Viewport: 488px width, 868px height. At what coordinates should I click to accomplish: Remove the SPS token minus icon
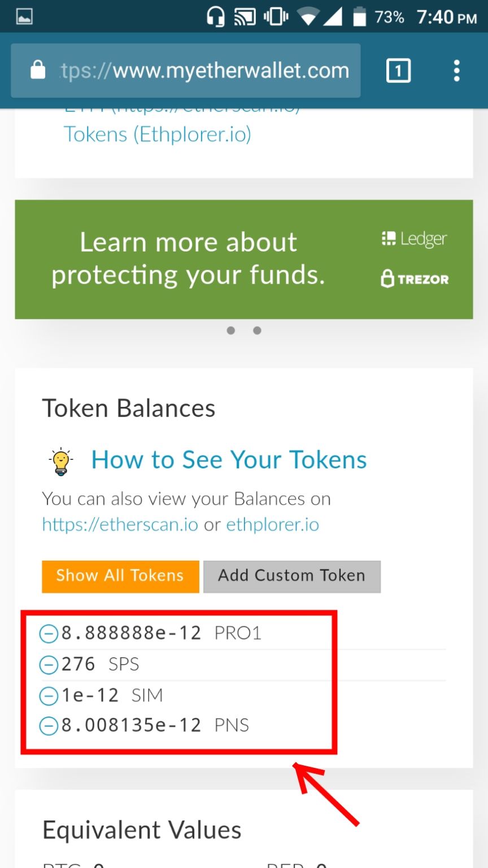(49, 665)
